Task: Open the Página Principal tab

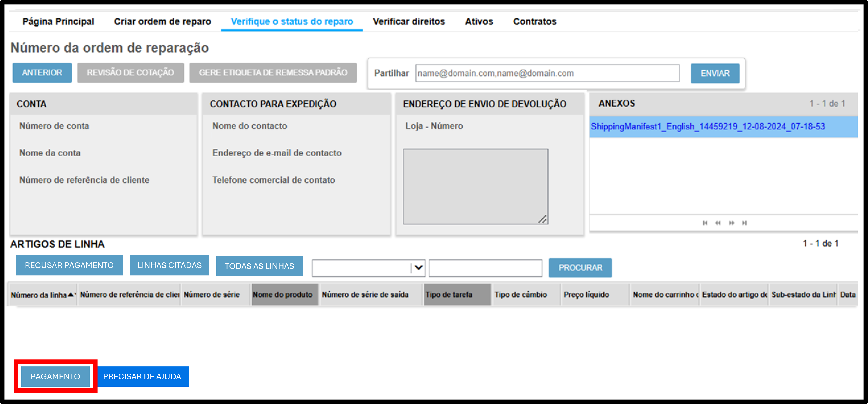Action: pyautogui.click(x=58, y=22)
